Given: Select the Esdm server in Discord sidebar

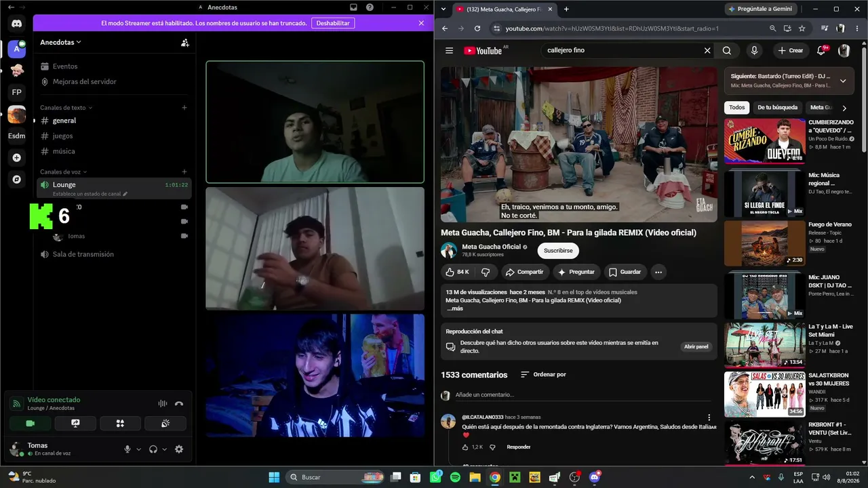Looking at the screenshot, I should (16, 136).
